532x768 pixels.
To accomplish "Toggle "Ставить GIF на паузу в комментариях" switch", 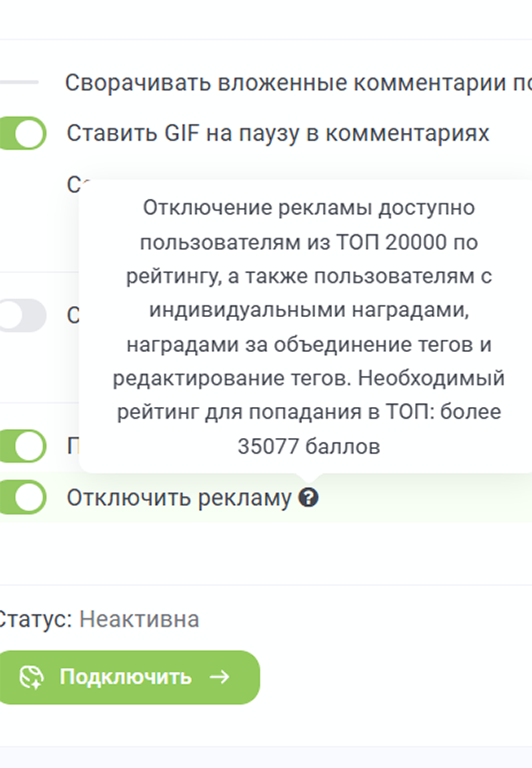I will click(x=23, y=133).
